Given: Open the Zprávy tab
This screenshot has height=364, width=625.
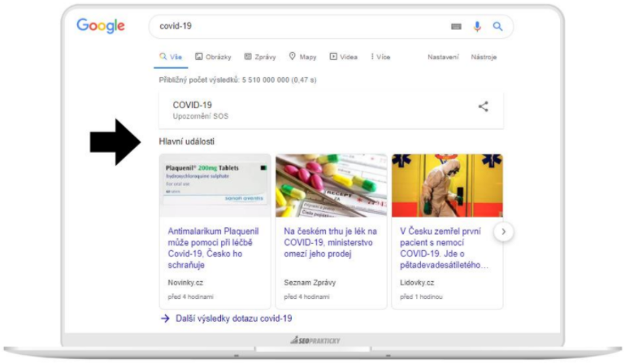Looking at the screenshot, I should tap(260, 57).
